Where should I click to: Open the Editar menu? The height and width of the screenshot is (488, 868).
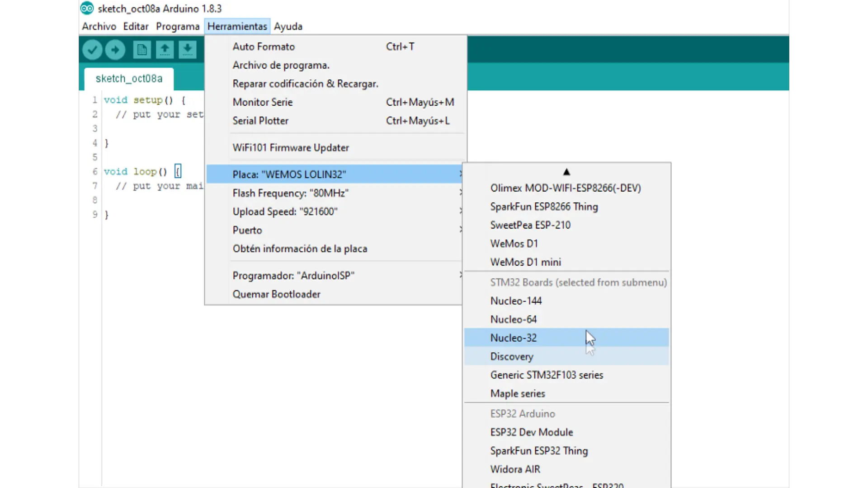coord(136,26)
